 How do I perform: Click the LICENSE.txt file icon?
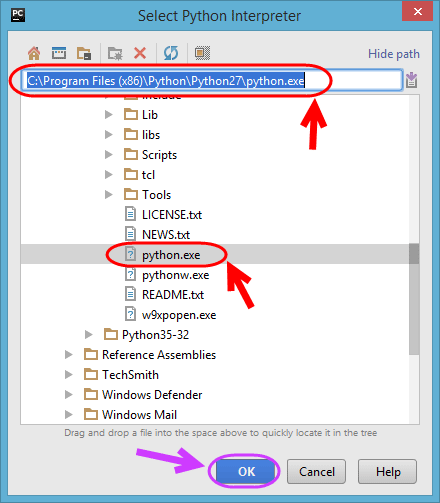pyautogui.click(x=130, y=214)
